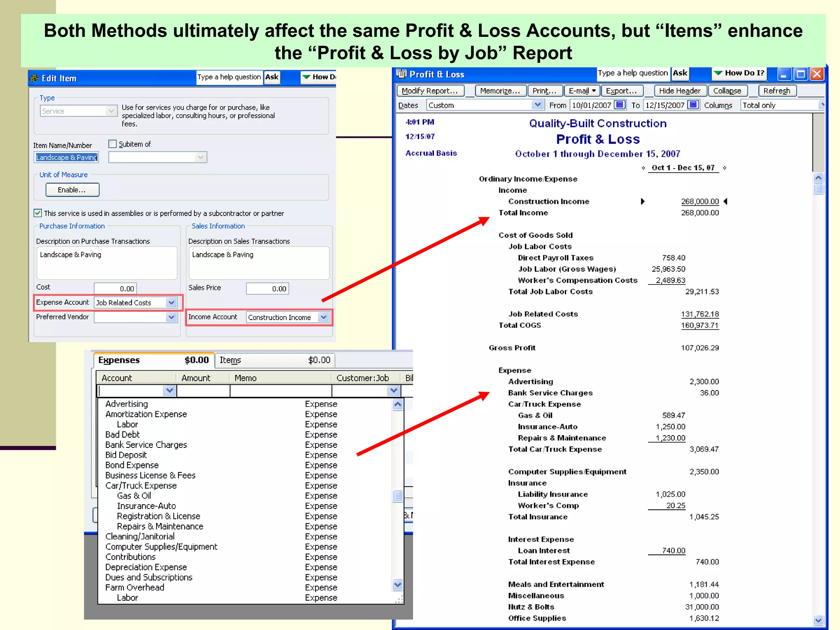The height and width of the screenshot is (630, 840).
Task: Click the black arrow left of Construction Income amount
Action: coord(643,201)
